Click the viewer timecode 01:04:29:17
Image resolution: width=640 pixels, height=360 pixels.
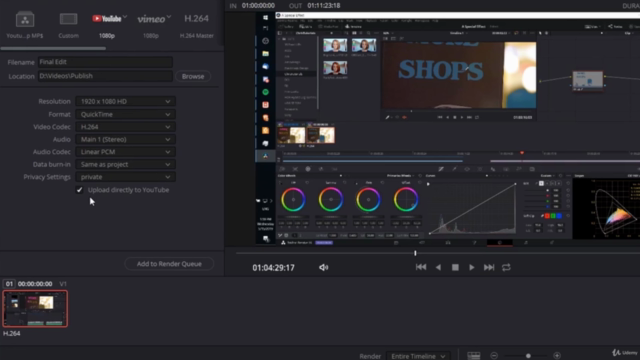click(273, 268)
